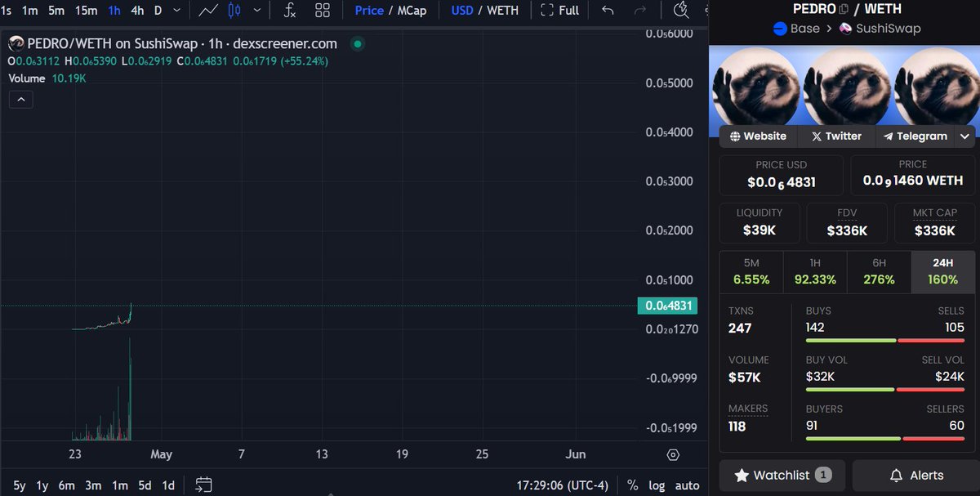Image resolution: width=980 pixels, height=496 pixels.
Task: Click the buys versus sells ratio bar
Action: tap(884, 339)
